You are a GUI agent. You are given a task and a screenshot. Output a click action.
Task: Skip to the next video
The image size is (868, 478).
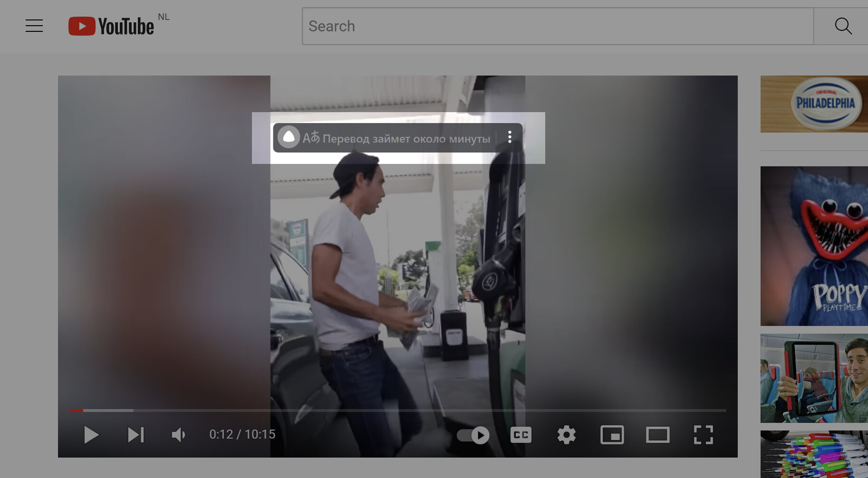click(136, 434)
